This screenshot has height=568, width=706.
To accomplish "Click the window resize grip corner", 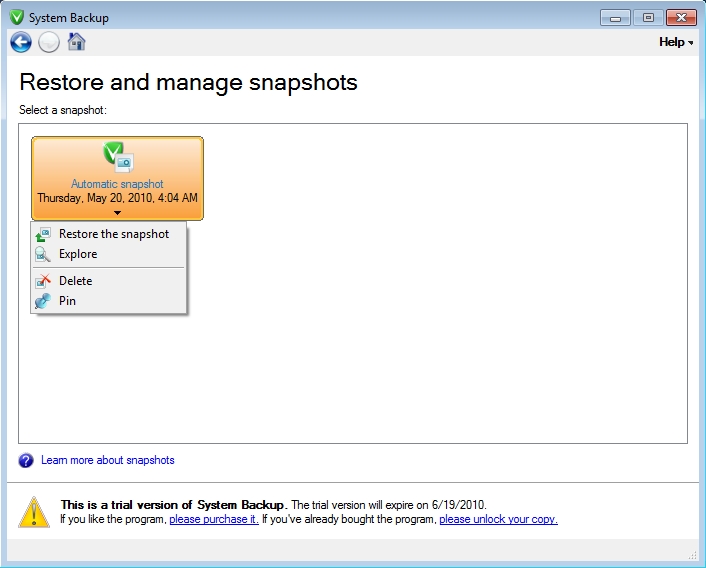I will tap(692, 556).
